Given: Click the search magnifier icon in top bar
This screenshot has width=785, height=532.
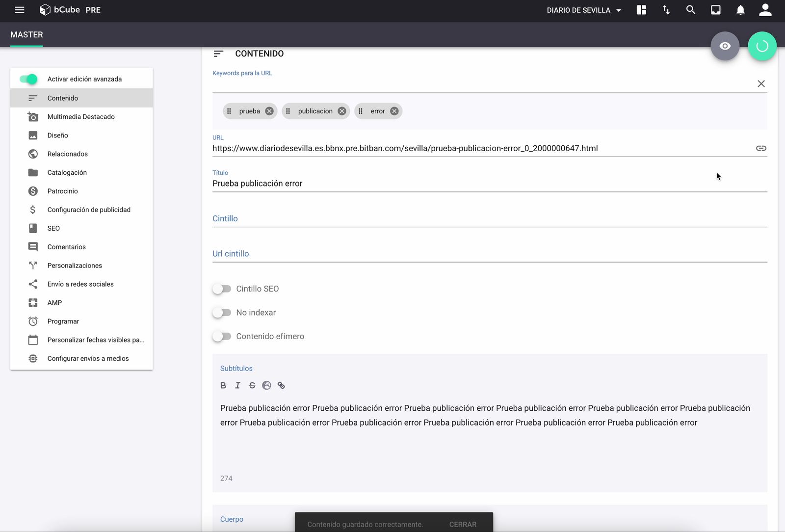Looking at the screenshot, I should [690, 10].
